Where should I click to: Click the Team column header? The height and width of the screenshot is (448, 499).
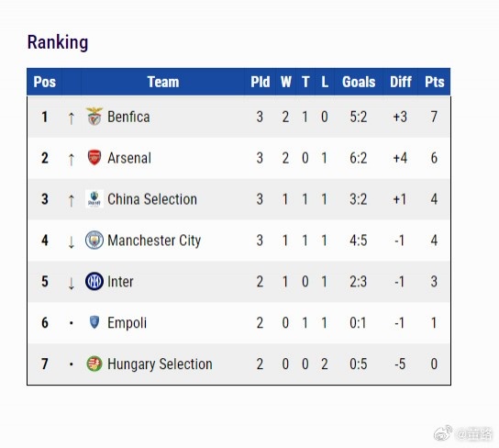(x=163, y=82)
